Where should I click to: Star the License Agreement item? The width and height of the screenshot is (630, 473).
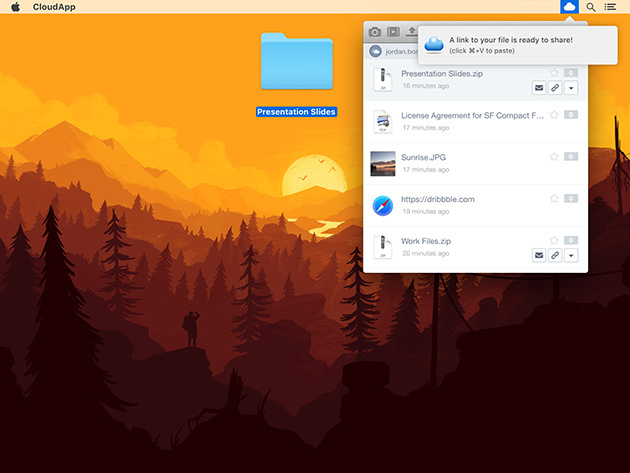554,115
